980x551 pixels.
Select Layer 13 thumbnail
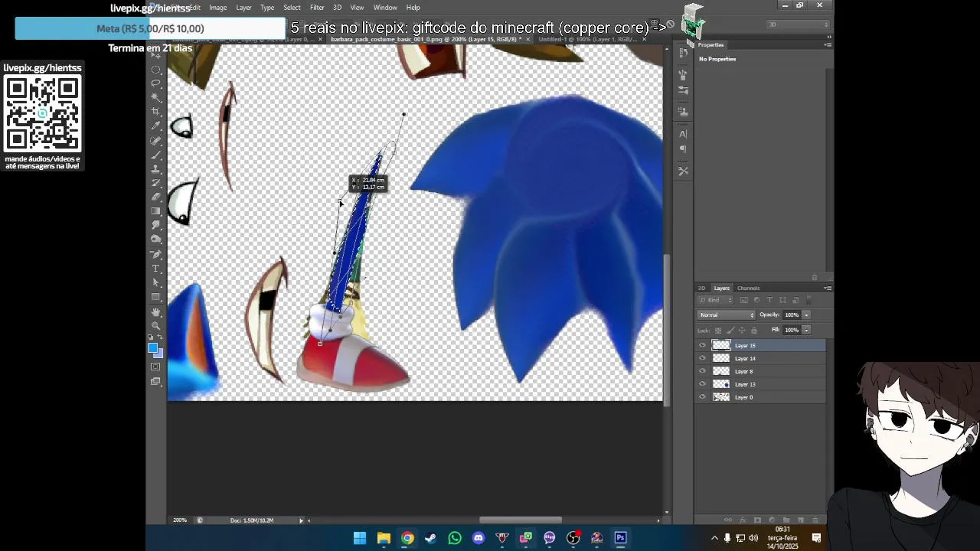pyautogui.click(x=721, y=384)
